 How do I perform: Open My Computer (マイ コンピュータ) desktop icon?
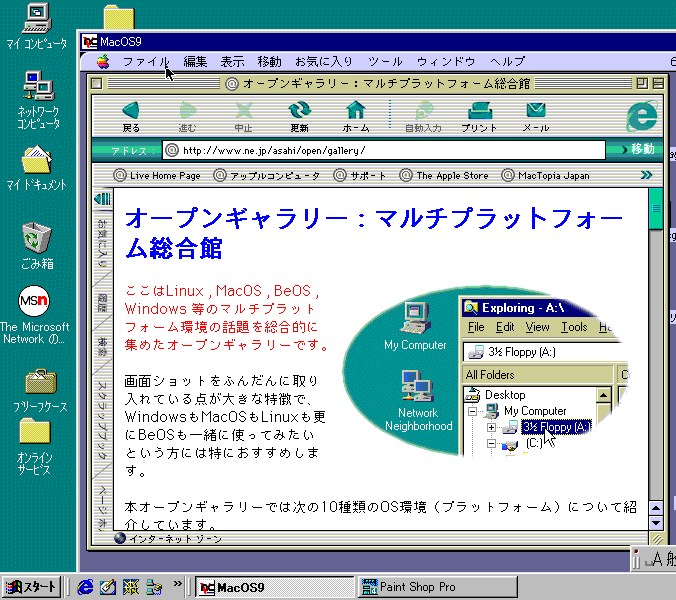(37, 26)
